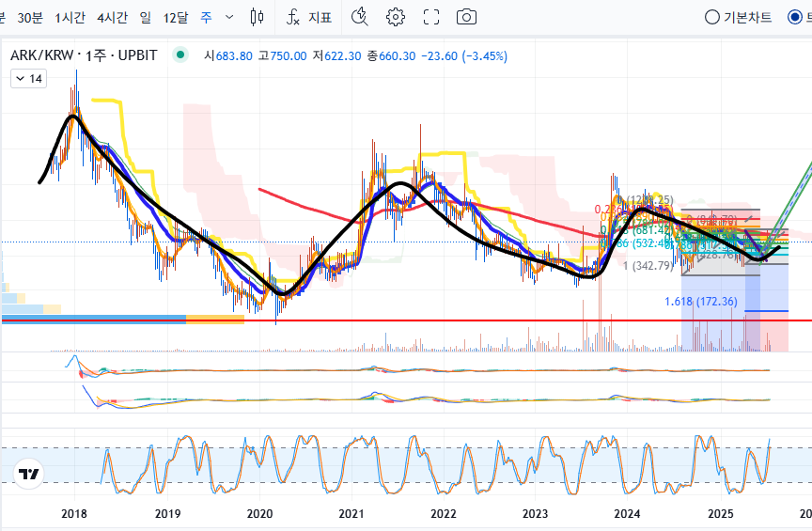Click the 1 (342.79) Fibonacci level label
The width and height of the screenshot is (812, 531).
point(648,266)
